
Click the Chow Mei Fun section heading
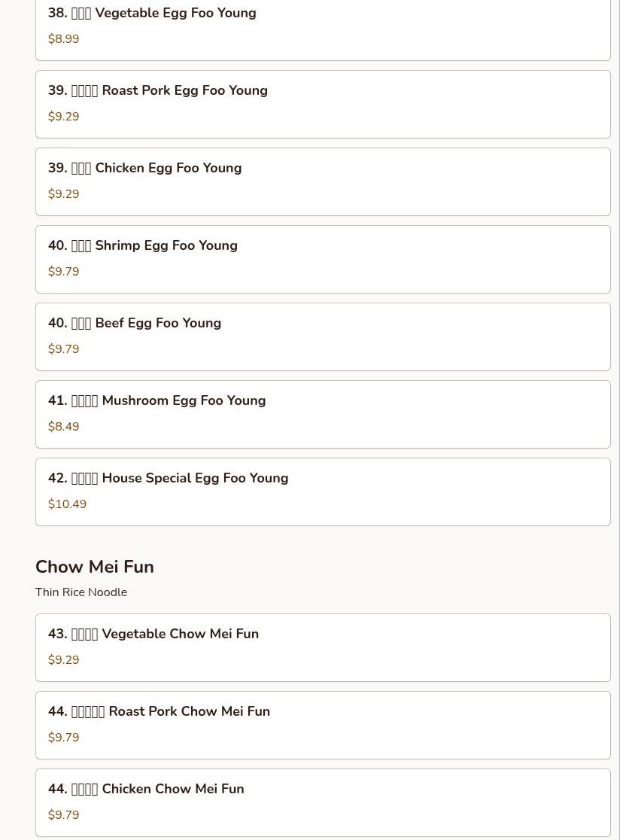(x=95, y=567)
